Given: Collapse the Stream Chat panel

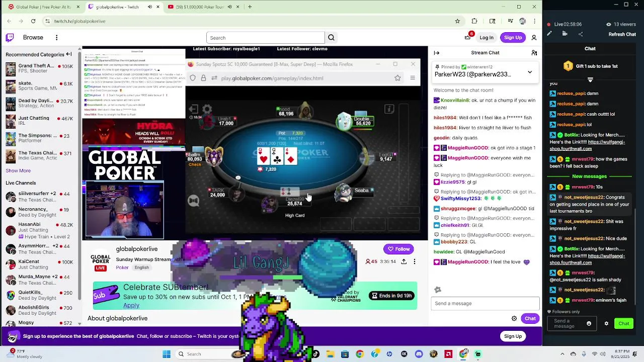Looking at the screenshot, I should click(x=437, y=53).
